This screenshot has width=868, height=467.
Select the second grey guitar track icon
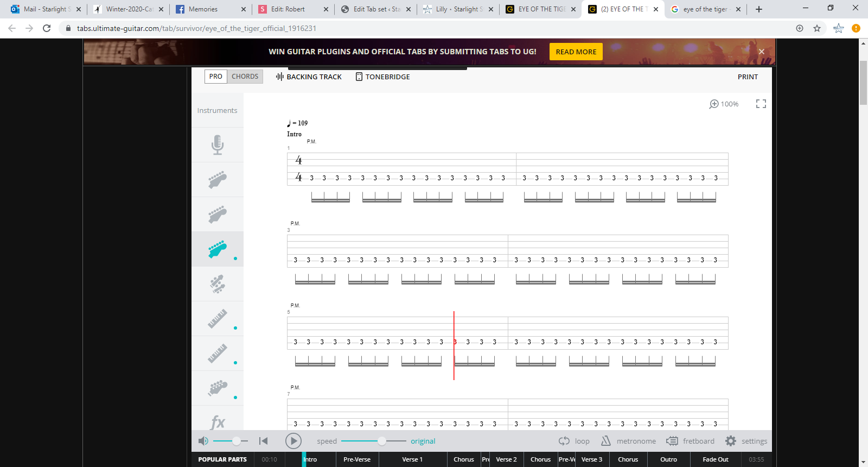point(218,214)
